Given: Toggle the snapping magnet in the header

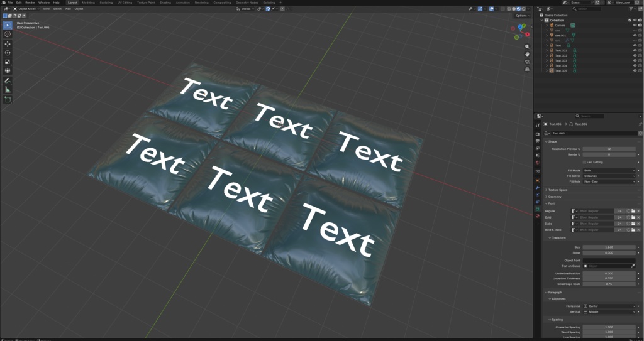Looking at the screenshot, I should coord(268,9).
